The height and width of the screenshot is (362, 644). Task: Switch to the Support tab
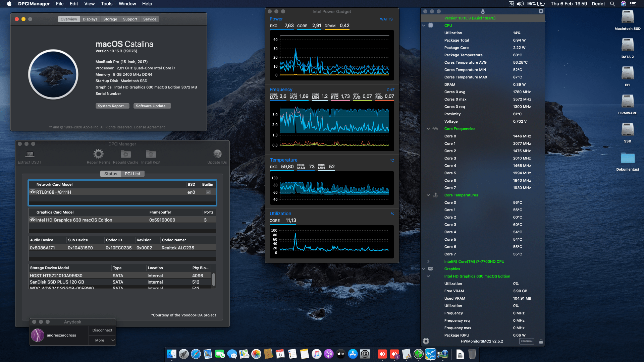coord(130,19)
